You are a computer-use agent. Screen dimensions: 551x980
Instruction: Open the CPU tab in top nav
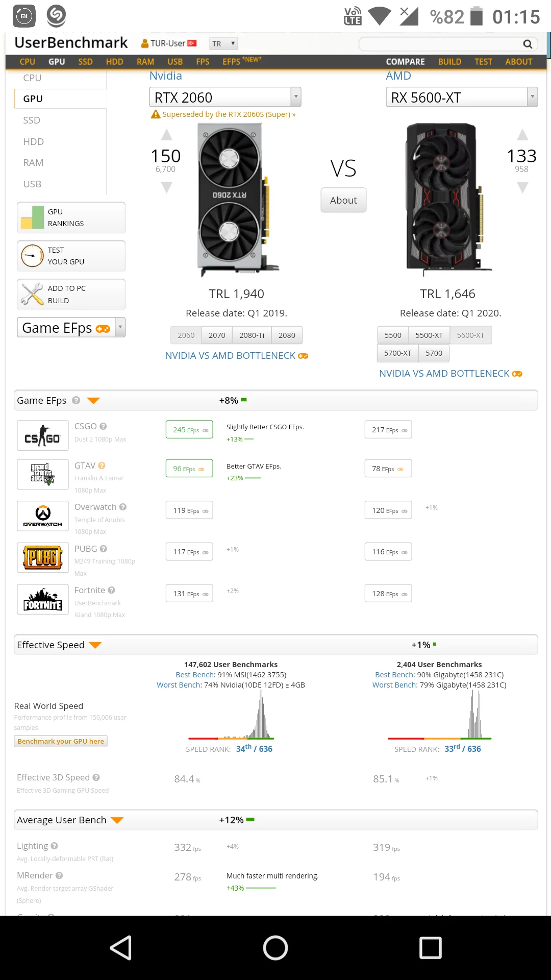tap(28, 62)
